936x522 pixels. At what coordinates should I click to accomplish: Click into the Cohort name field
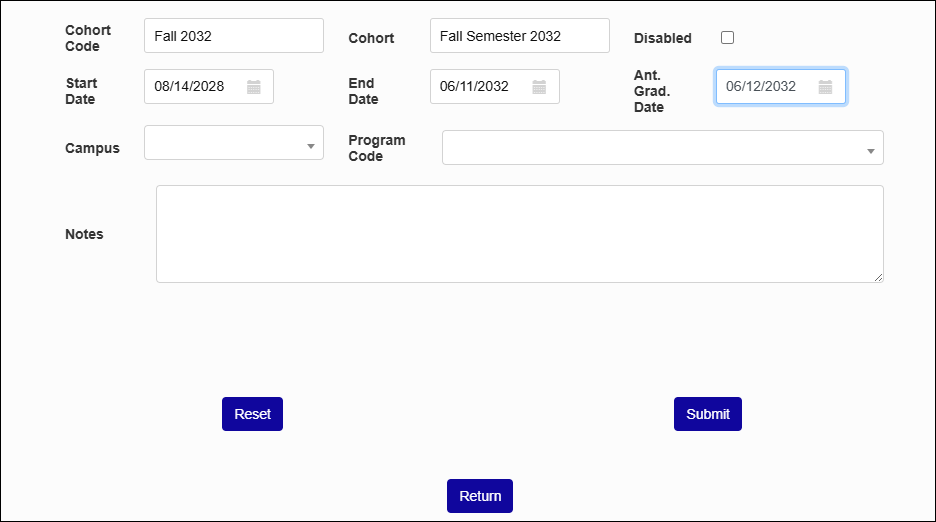coord(520,36)
